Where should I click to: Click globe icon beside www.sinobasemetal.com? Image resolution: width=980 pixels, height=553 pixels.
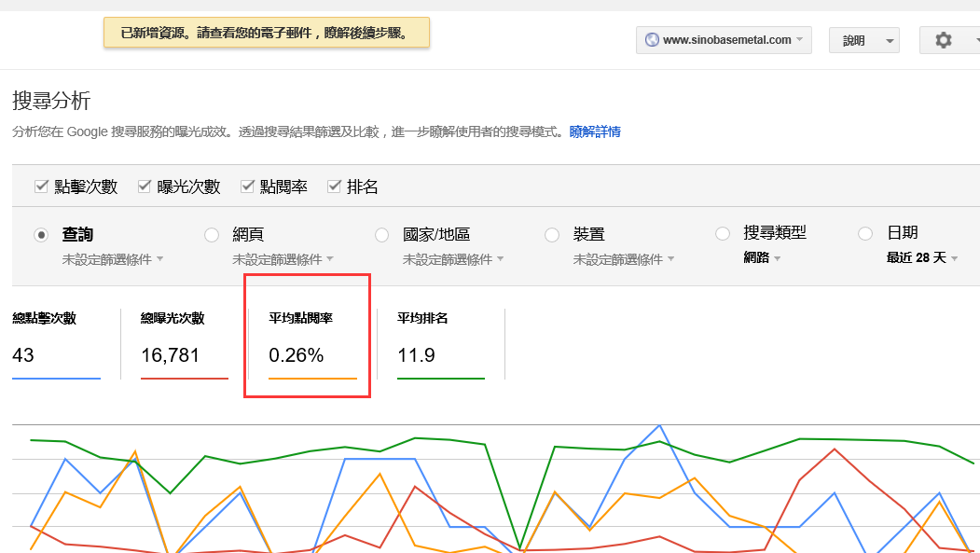[652, 39]
